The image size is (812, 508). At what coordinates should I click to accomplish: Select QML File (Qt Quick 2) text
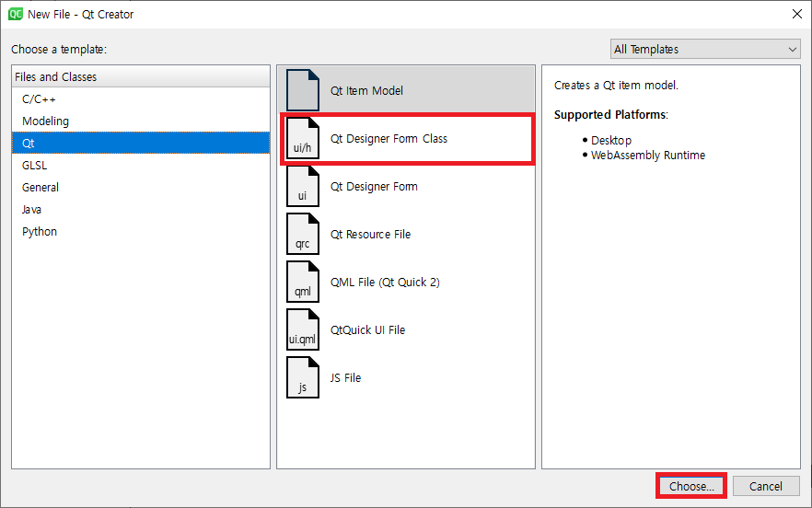coord(385,283)
